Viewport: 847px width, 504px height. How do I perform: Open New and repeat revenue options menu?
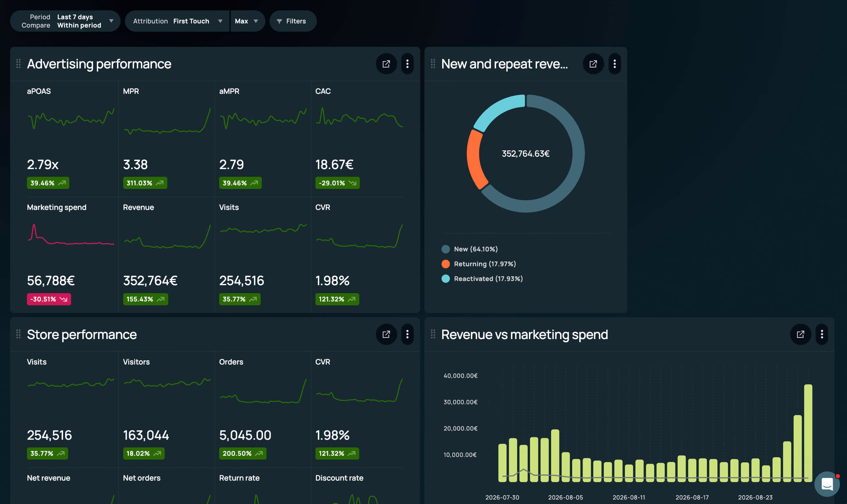(614, 64)
